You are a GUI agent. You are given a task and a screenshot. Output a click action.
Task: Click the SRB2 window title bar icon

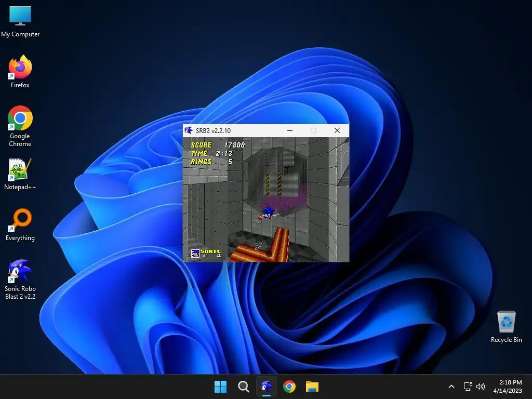coord(189,130)
